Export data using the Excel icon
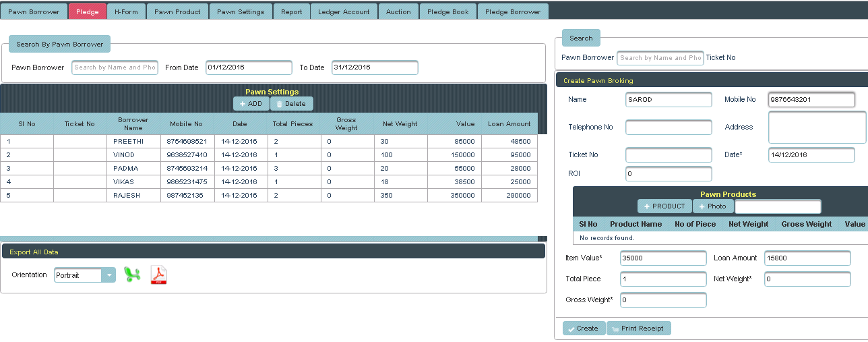The image size is (868, 342). pos(132,275)
